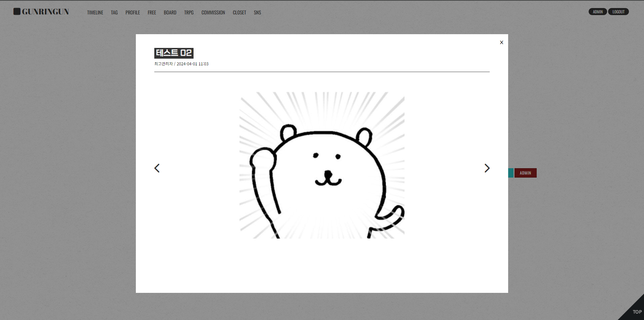Go to previous image with left chevron
Image resolution: width=644 pixels, height=320 pixels.
click(x=157, y=168)
